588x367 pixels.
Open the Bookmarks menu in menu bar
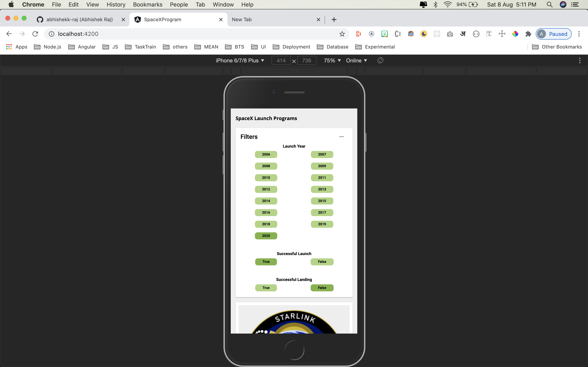coord(147,4)
